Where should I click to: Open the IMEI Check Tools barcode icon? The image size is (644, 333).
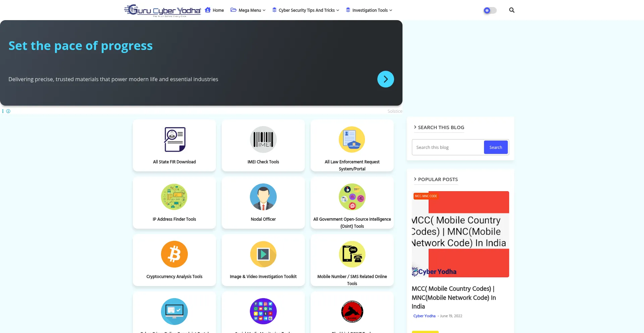coord(263,140)
